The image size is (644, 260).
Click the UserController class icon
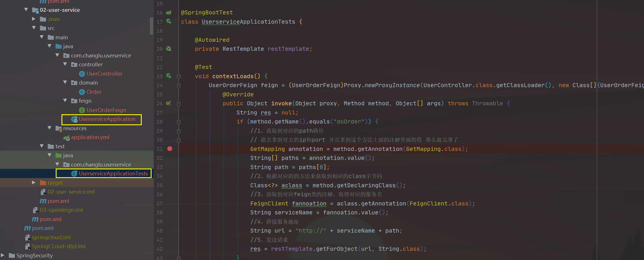pyautogui.click(x=82, y=74)
